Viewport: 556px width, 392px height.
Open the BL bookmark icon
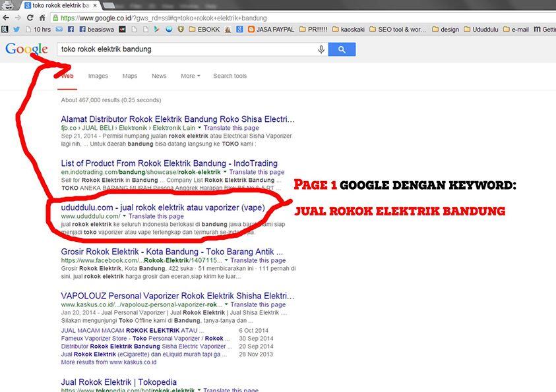click(5, 30)
